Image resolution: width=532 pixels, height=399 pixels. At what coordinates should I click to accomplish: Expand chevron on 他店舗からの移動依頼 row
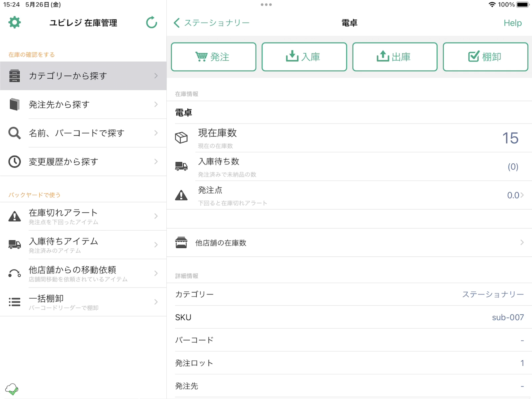[156, 273]
